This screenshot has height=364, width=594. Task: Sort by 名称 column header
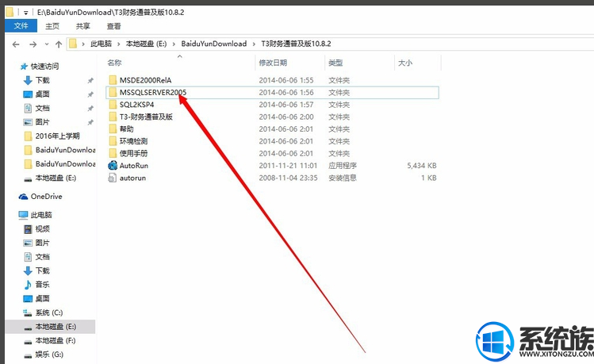(114, 63)
